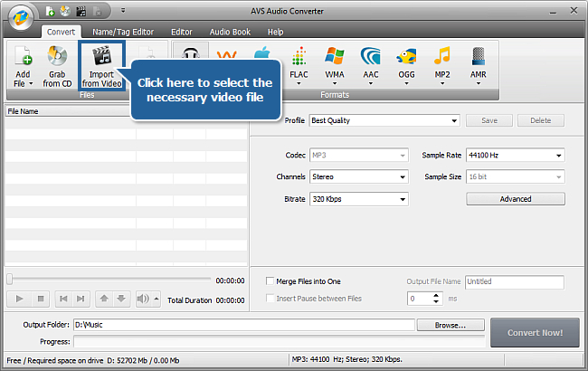Viewport: 588px width, 371px height.
Task: Enable Merge Files into One checkbox
Action: tap(270, 281)
